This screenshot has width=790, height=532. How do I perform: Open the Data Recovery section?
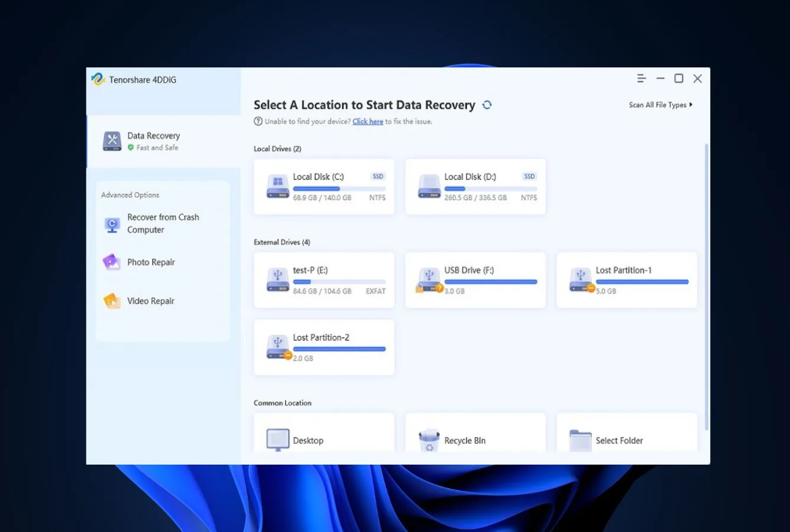[163, 141]
